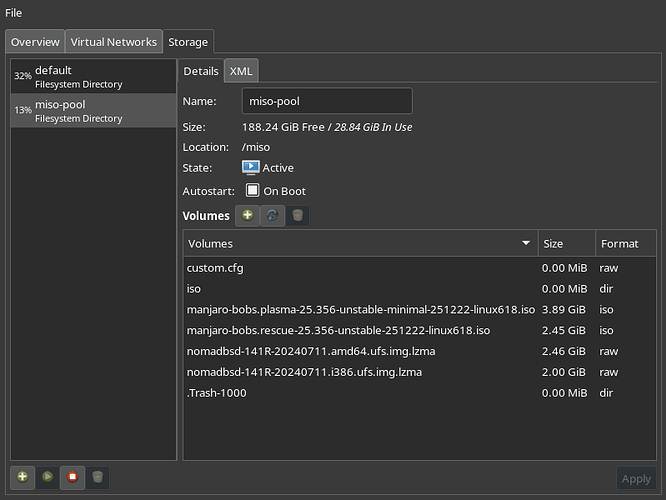The height and width of the screenshot is (500, 666).
Task: Click the Size column header
Action: pyautogui.click(x=565, y=243)
